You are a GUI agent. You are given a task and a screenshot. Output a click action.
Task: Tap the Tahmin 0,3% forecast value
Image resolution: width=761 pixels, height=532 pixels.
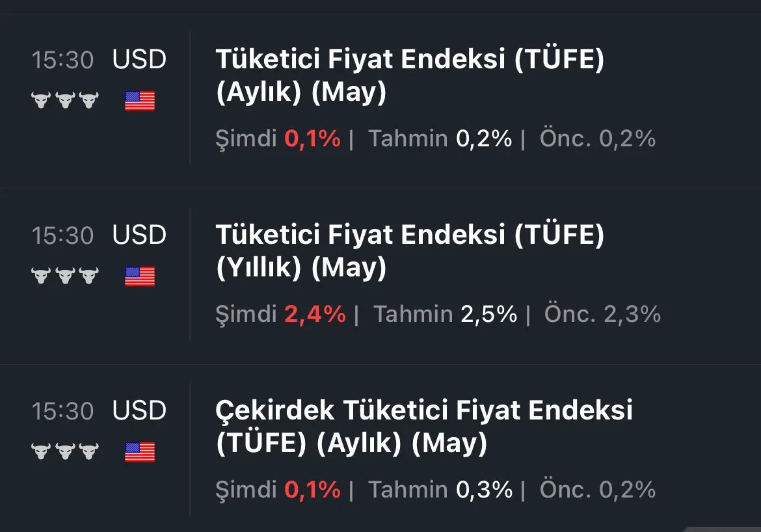coord(484,490)
